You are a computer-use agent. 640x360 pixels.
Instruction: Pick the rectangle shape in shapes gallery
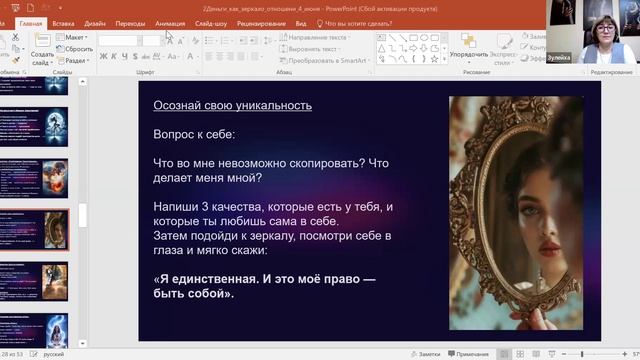coord(413,38)
